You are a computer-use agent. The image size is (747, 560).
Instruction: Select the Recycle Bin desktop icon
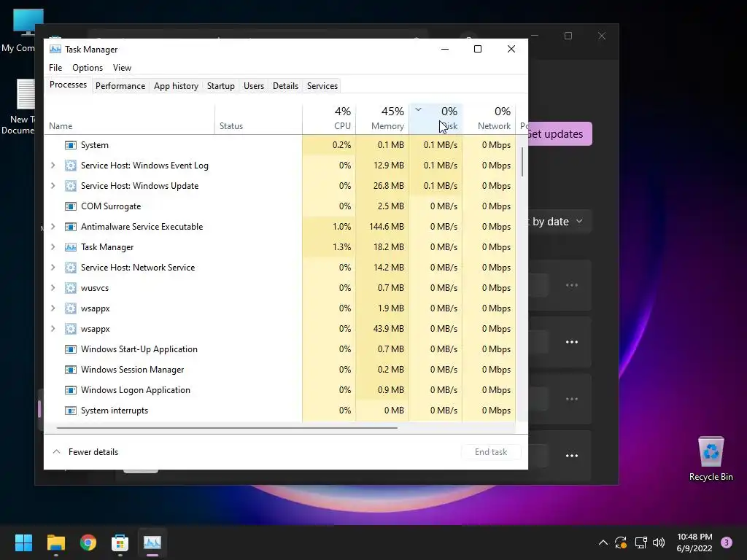(x=711, y=459)
